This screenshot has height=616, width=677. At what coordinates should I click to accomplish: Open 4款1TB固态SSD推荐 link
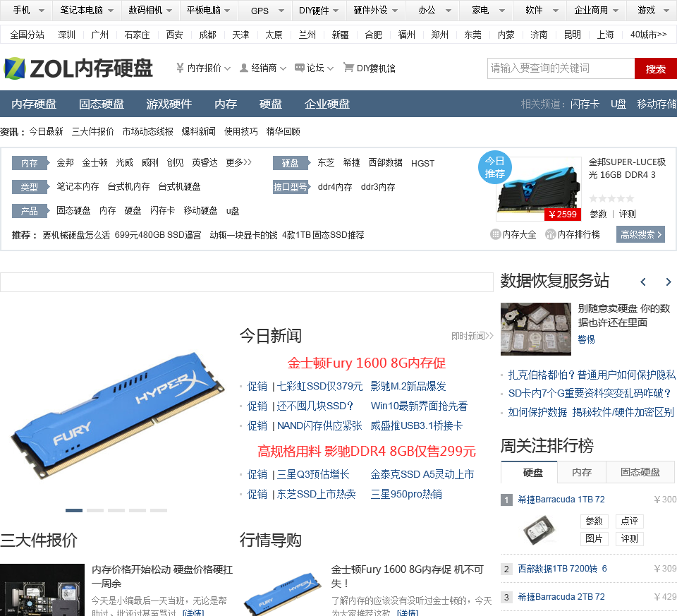pos(323,235)
